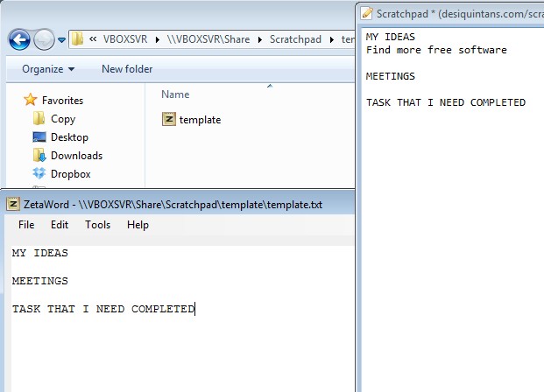This screenshot has width=544, height=392.
Task: Click MEETINGS line in ZetaWord
Action: click(x=40, y=281)
